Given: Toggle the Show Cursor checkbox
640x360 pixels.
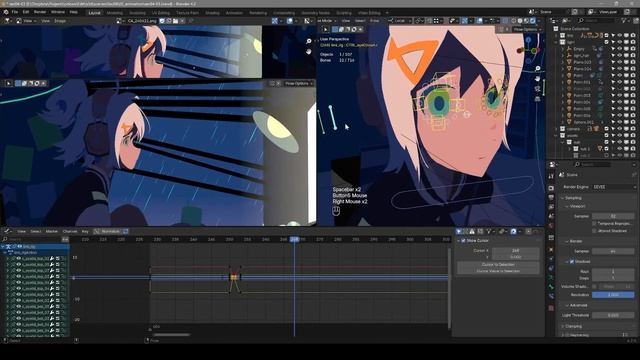Looking at the screenshot, I should pyautogui.click(x=463, y=241).
